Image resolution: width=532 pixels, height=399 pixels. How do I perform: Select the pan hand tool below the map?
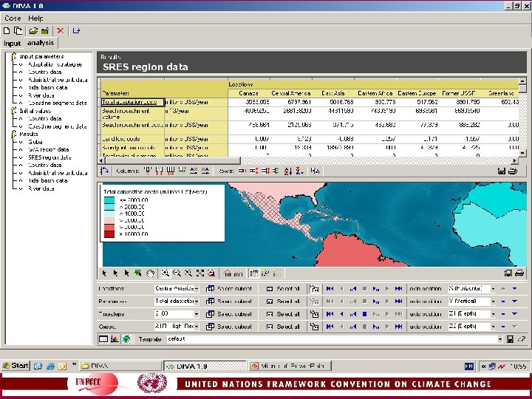pyautogui.click(x=150, y=273)
